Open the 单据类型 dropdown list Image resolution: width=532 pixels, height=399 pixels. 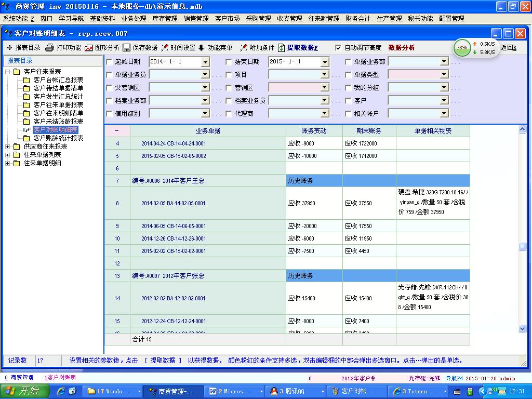[444, 75]
